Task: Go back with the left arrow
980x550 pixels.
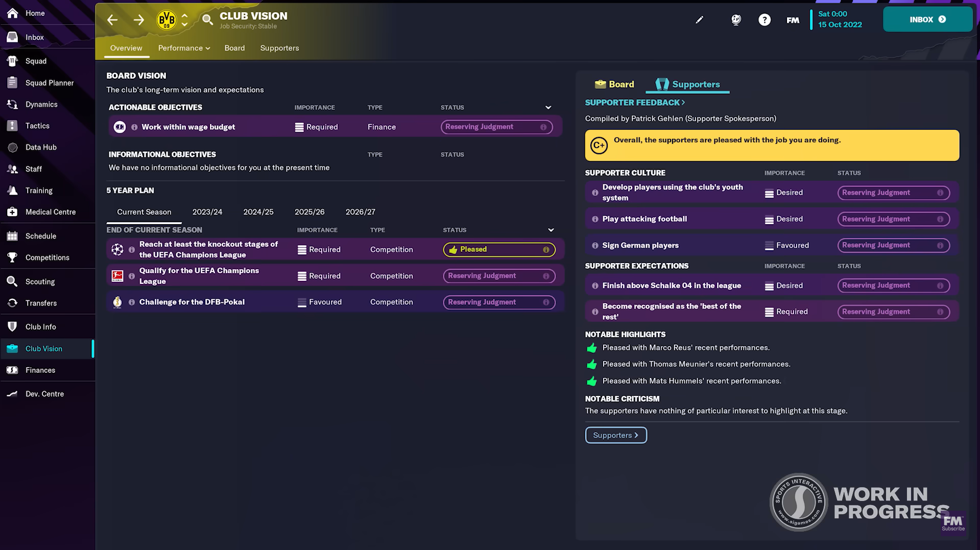Action: 112,20
